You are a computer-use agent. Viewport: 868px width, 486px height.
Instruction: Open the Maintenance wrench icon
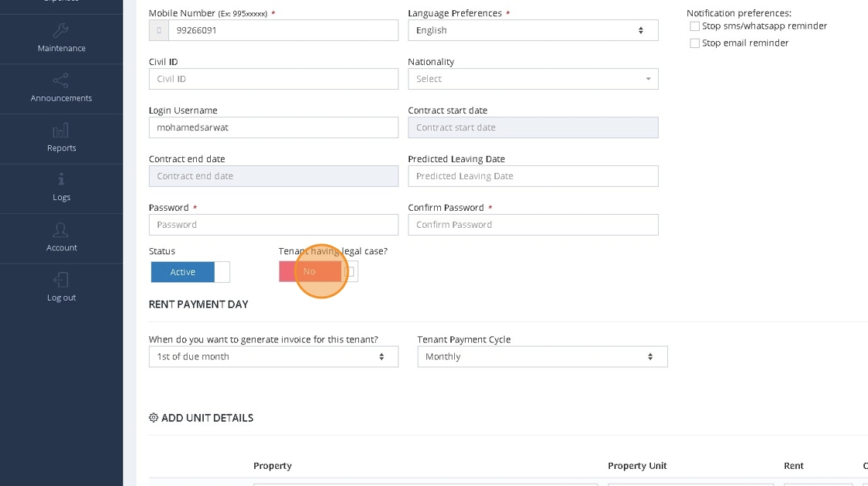[x=61, y=31]
